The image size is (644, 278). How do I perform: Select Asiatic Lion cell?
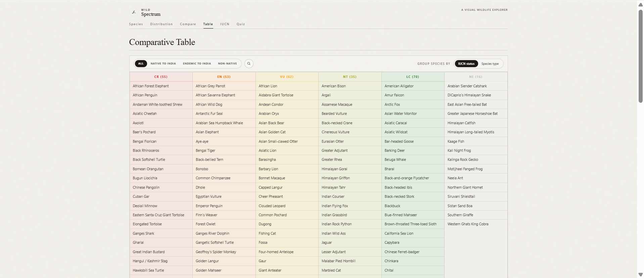coord(287,150)
